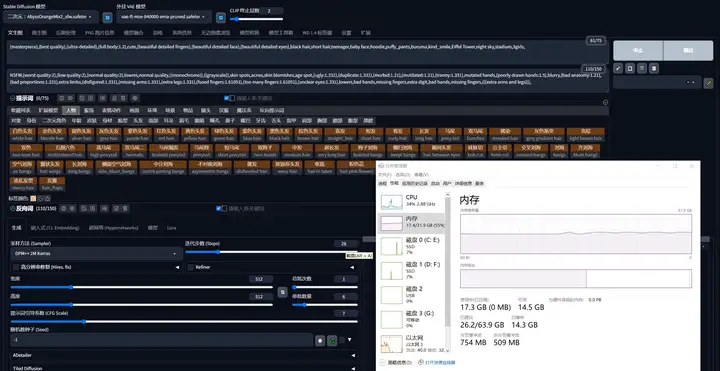Click the green recycle seed icon
This screenshot has height=371, width=720.
(x=332, y=340)
